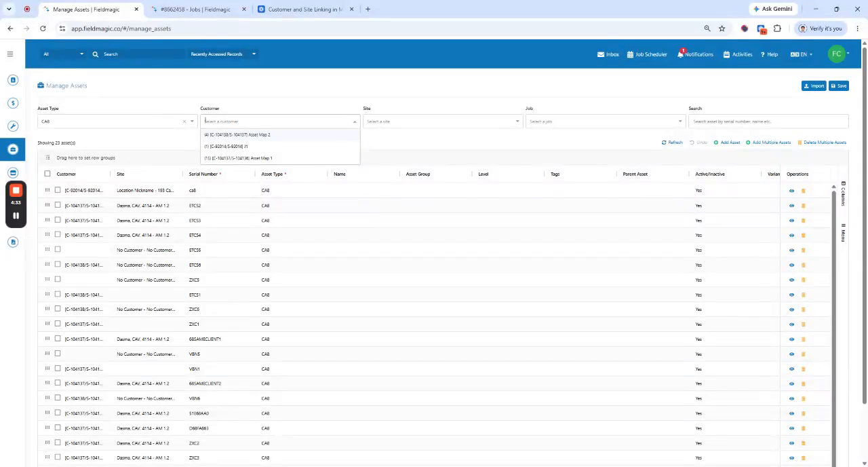Viewport: 868px width, 467px height.
Task: Choose customer option Asset Map 2
Action: [279, 134]
